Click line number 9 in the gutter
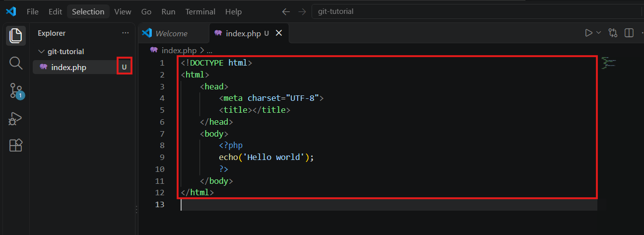The height and width of the screenshot is (235, 644). (x=162, y=157)
